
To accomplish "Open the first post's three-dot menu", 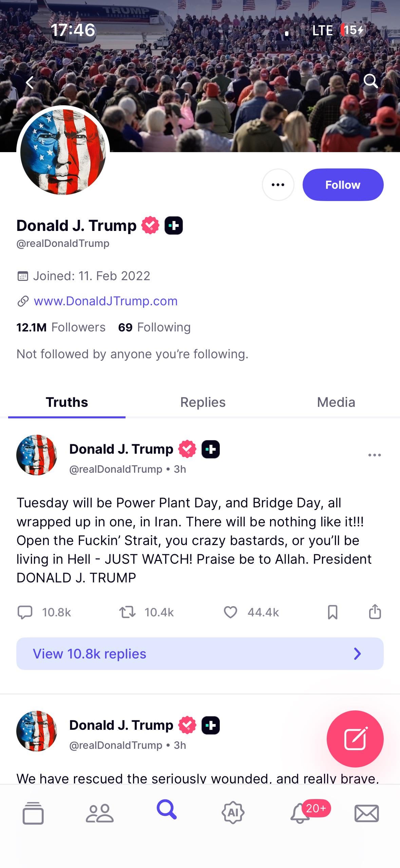I will [375, 455].
